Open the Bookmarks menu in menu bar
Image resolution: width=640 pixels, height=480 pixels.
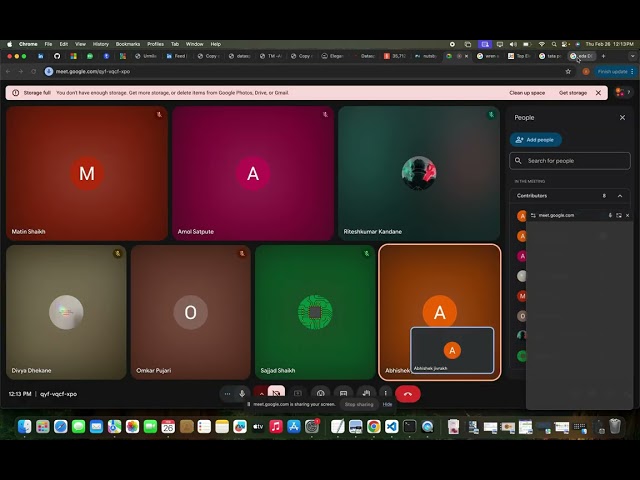point(128,44)
